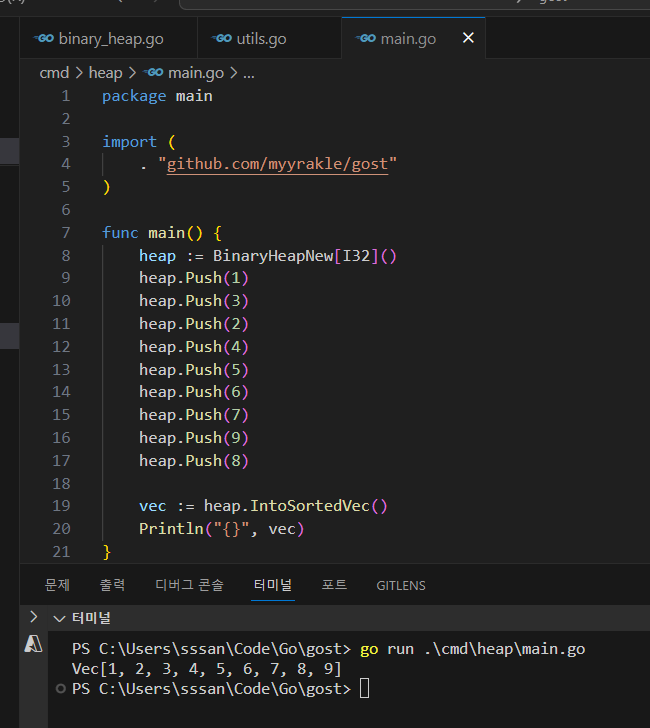This screenshot has height=728, width=650.
Task: Open the 문제 panel tab
Action: [58, 585]
